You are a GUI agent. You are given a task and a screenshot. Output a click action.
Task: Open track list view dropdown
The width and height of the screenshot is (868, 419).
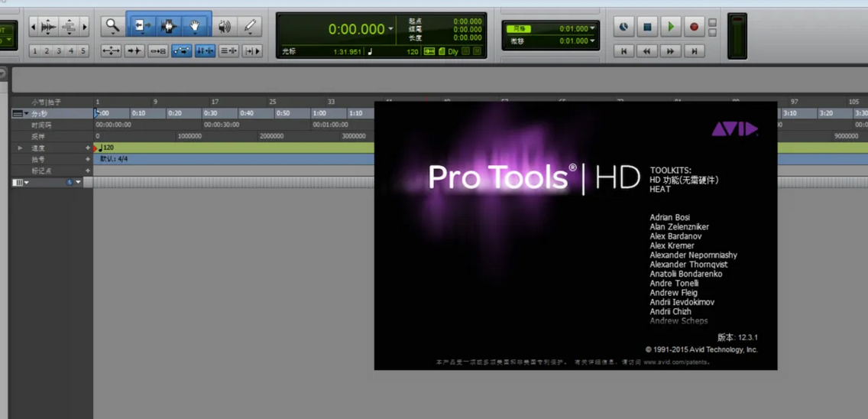click(x=21, y=182)
